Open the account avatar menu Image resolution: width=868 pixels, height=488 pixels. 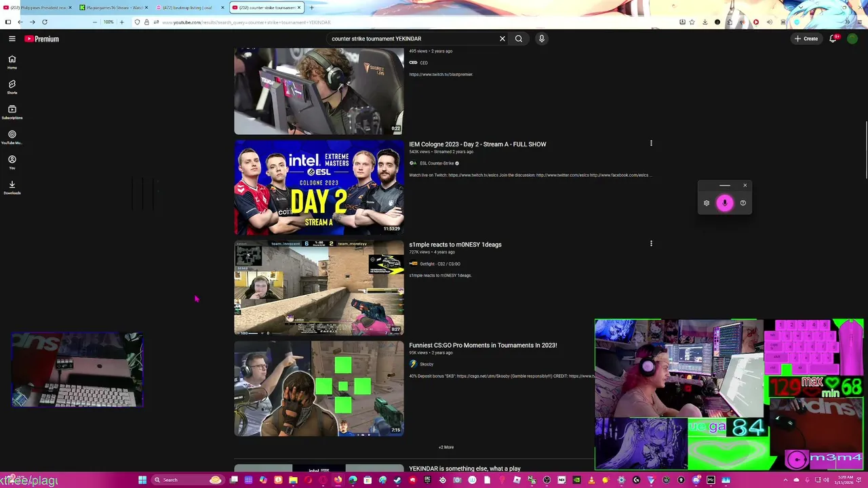pos(852,39)
